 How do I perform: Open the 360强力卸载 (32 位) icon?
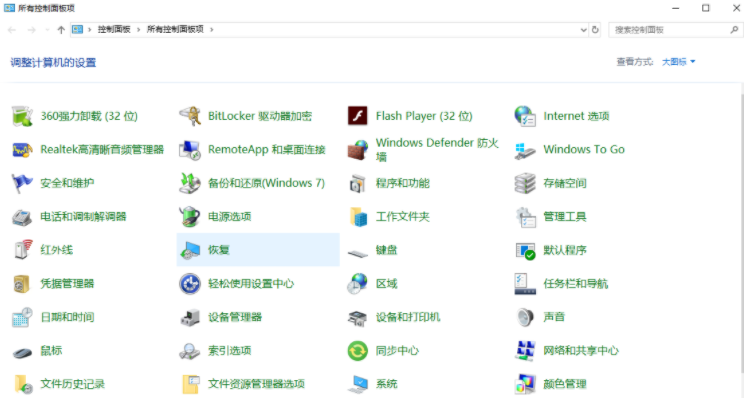point(22,116)
